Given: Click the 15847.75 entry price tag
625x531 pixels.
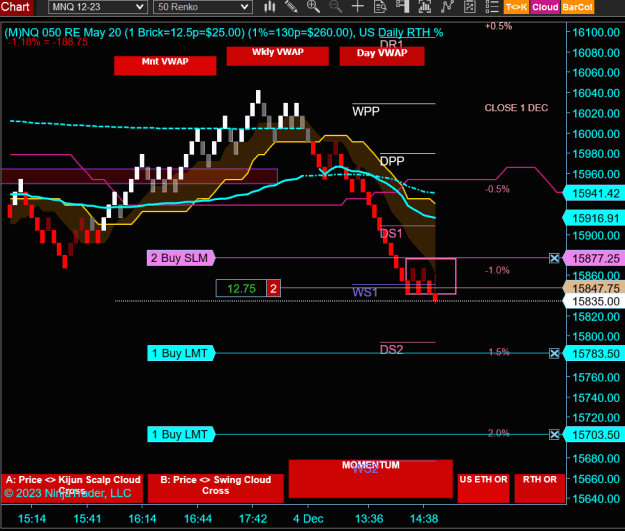Looking at the screenshot, I should (593, 288).
